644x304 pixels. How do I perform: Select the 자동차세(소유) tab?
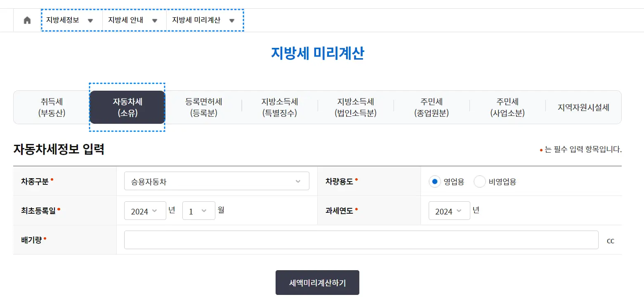point(127,107)
